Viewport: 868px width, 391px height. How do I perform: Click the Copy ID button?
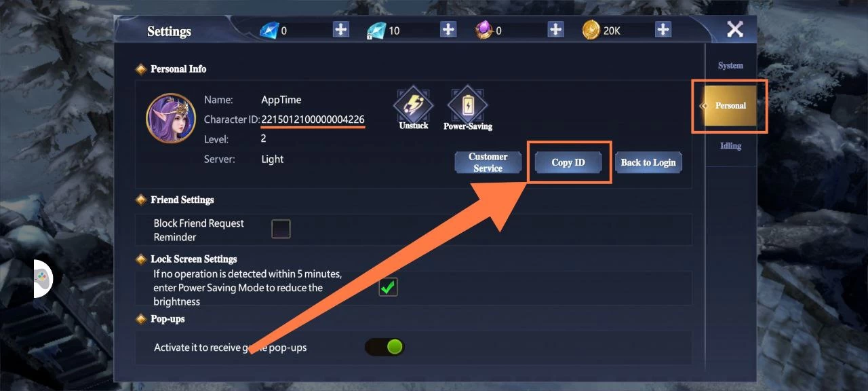coord(568,162)
